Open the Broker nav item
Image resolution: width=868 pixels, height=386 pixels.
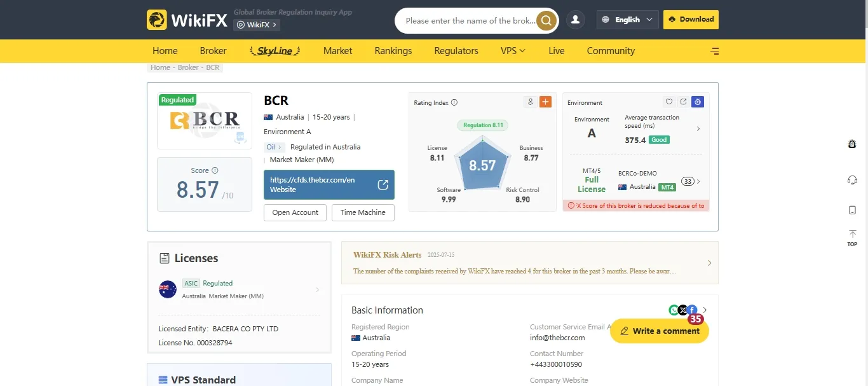click(x=213, y=51)
